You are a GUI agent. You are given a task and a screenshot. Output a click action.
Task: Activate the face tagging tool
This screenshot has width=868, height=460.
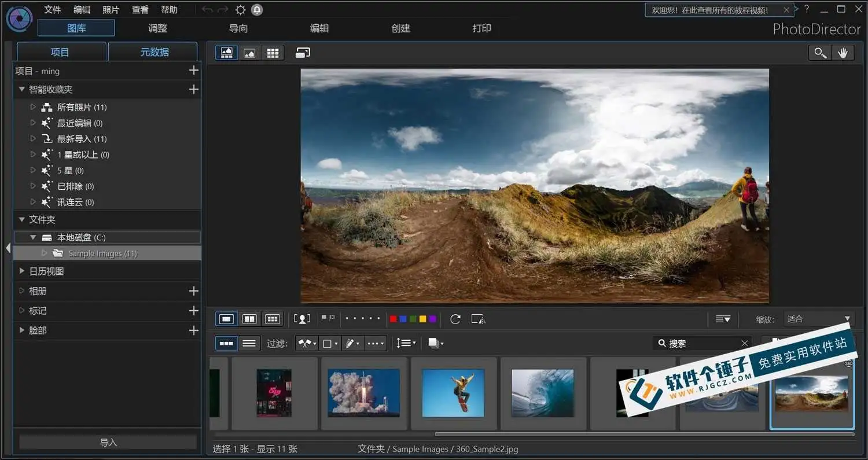(x=302, y=319)
